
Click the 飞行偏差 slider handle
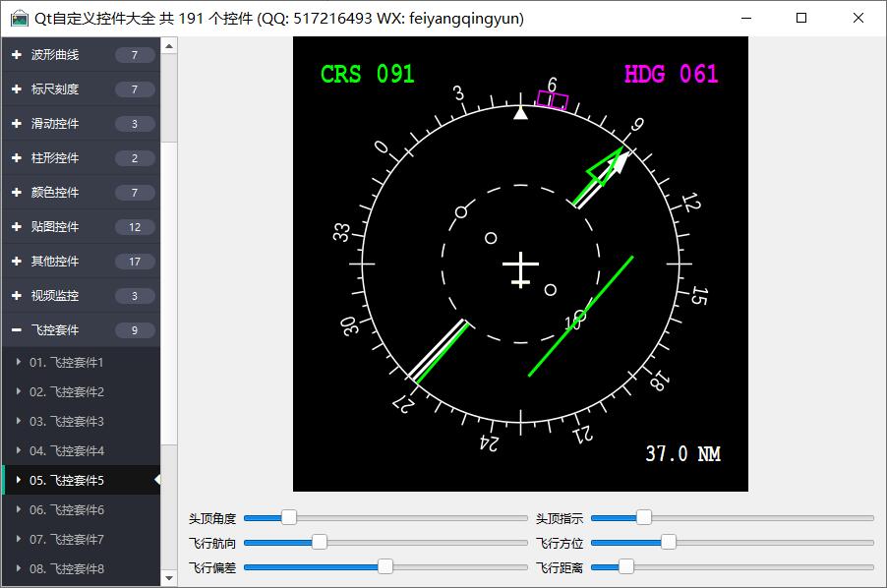pos(385,566)
